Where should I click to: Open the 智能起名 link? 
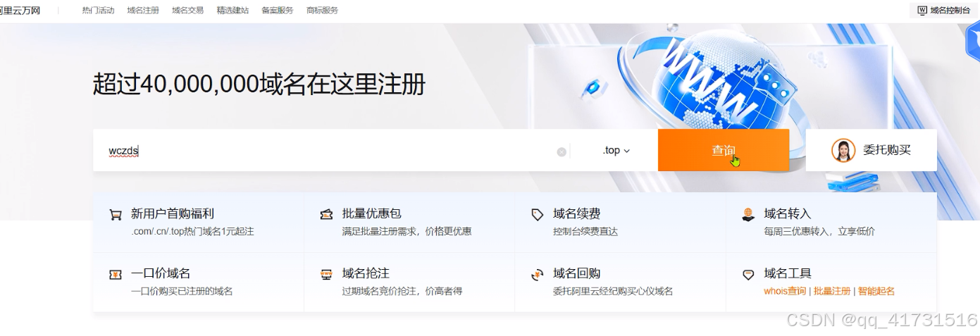(876, 291)
